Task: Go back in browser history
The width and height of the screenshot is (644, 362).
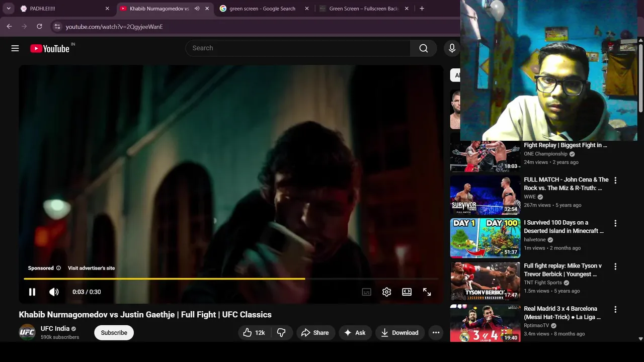Action: (9, 27)
